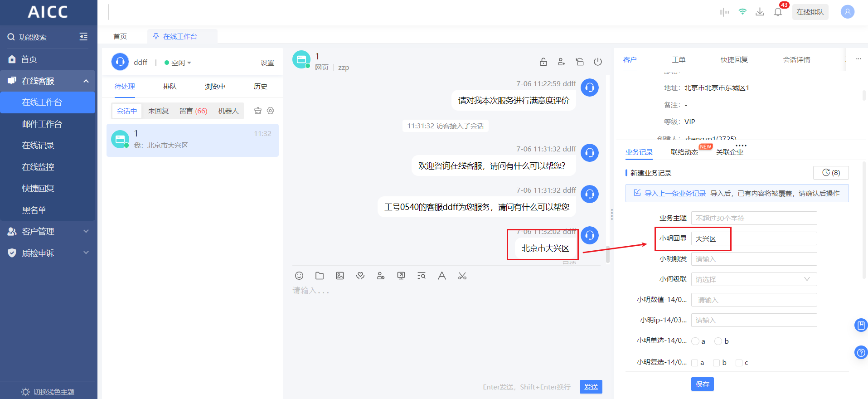The height and width of the screenshot is (399, 868).
Task: Open the 工单 tab in right panel
Action: [x=679, y=60]
